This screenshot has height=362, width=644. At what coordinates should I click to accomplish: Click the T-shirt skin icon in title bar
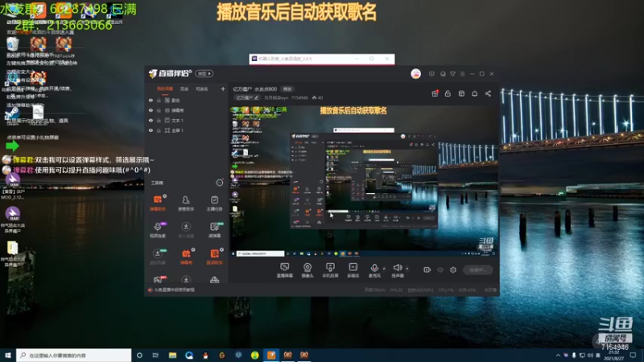[452, 74]
